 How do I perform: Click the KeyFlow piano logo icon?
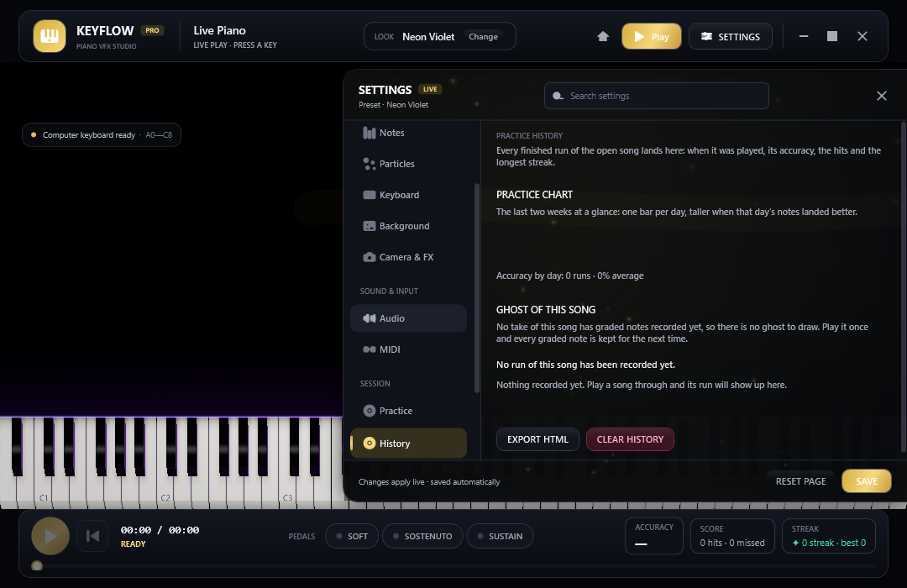[50, 36]
